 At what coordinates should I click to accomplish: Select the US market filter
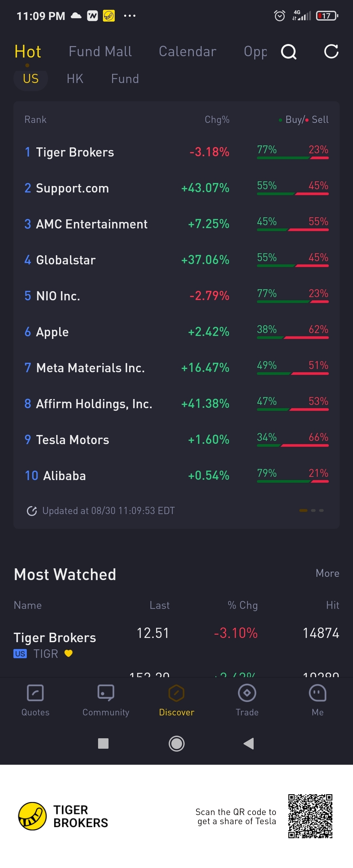tap(31, 79)
